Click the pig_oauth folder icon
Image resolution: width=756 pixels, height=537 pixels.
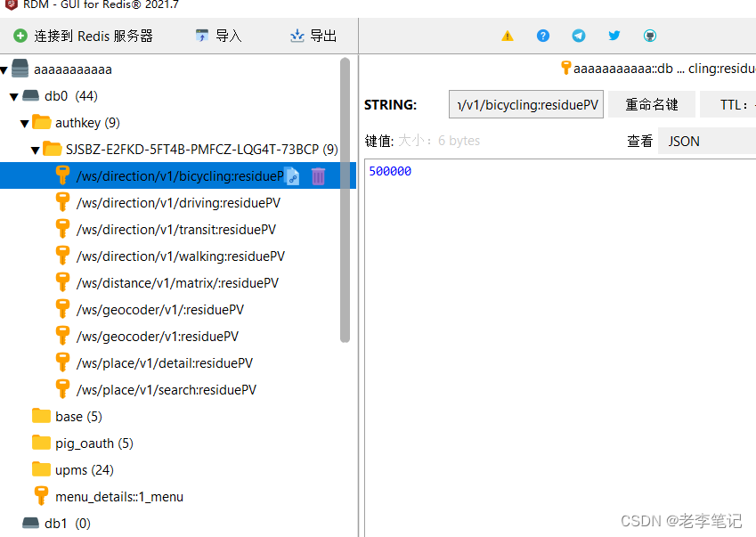click(42, 443)
